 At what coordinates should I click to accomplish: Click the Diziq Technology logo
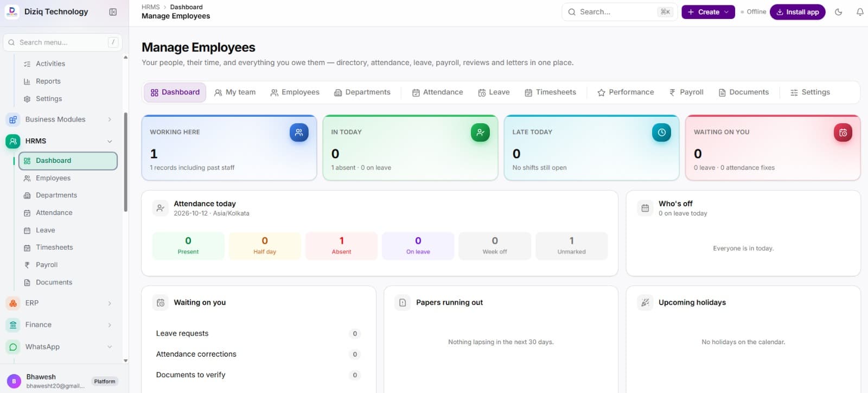tap(12, 12)
